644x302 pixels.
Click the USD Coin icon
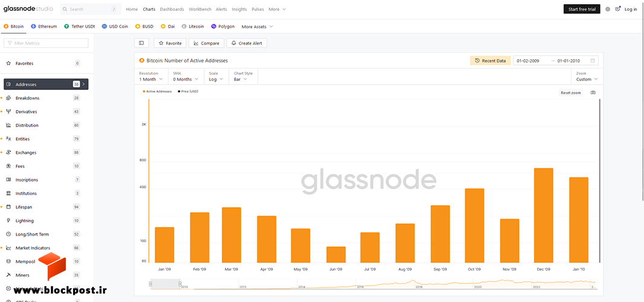coord(105,27)
